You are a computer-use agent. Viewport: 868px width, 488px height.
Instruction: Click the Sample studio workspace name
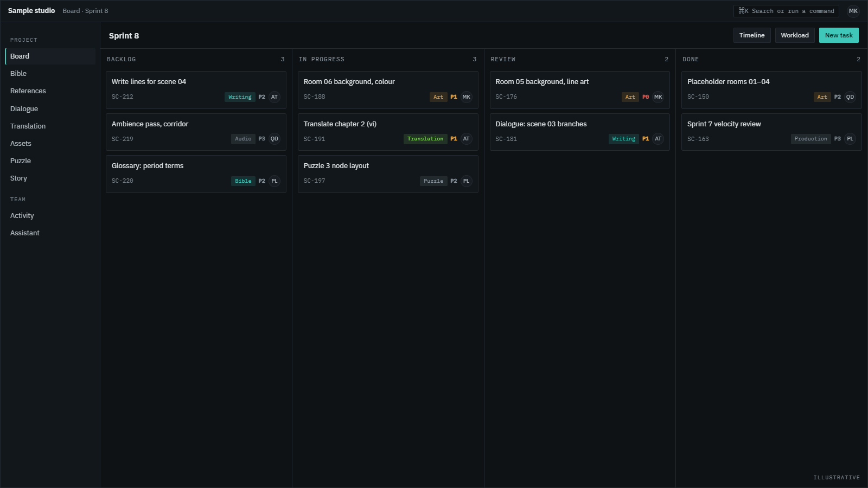click(x=31, y=11)
